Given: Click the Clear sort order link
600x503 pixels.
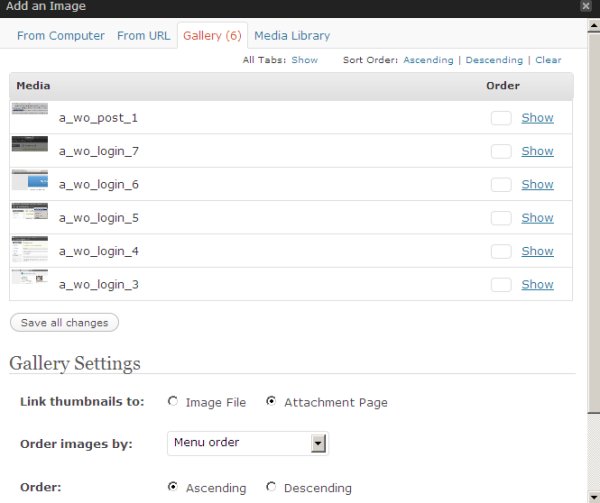Looking at the screenshot, I should pyautogui.click(x=548, y=60).
